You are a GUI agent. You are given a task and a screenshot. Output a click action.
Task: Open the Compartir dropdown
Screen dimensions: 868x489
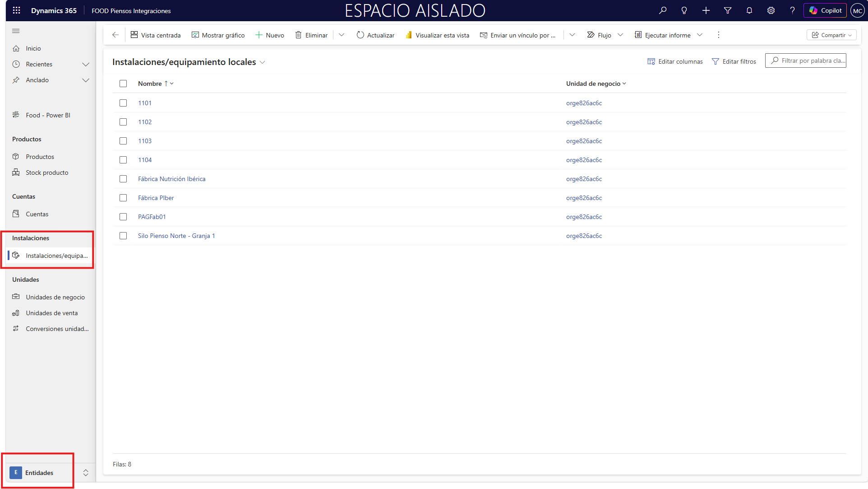(x=831, y=35)
